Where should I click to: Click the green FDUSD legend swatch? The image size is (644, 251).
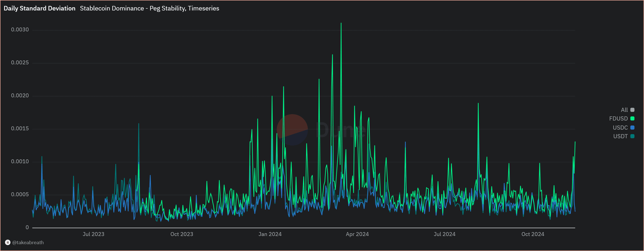(632, 118)
